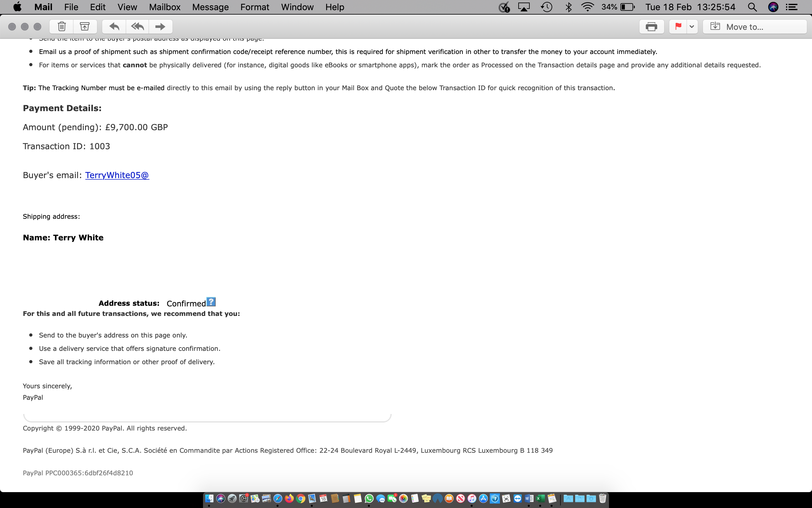Open Notification Center list icon

[792, 7]
